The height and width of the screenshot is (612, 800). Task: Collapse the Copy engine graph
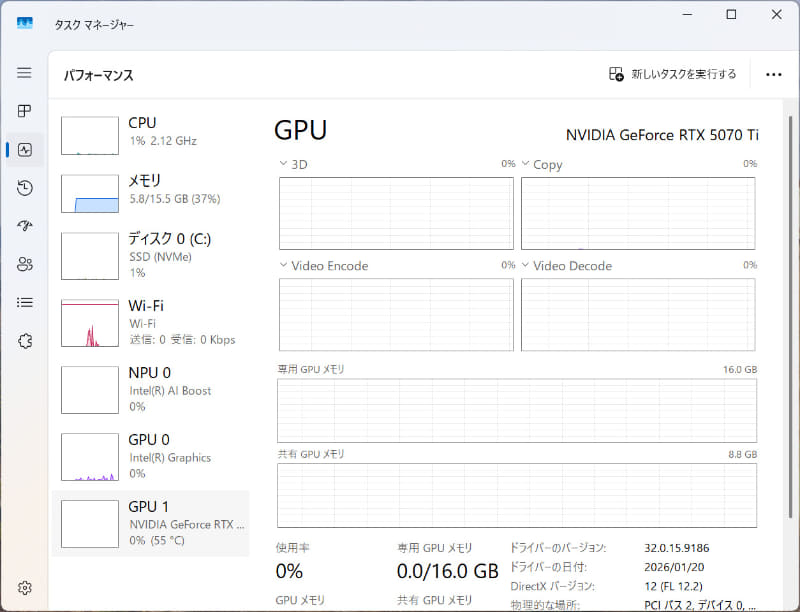tap(525, 164)
